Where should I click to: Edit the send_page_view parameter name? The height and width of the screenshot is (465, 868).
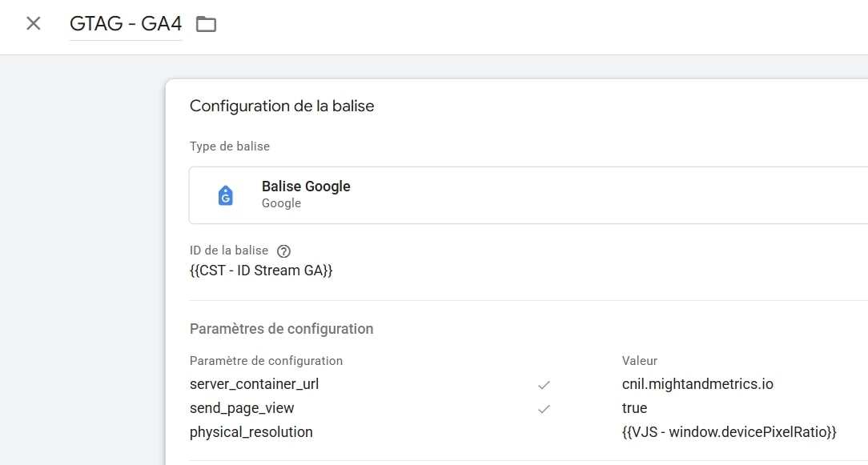(240, 408)
